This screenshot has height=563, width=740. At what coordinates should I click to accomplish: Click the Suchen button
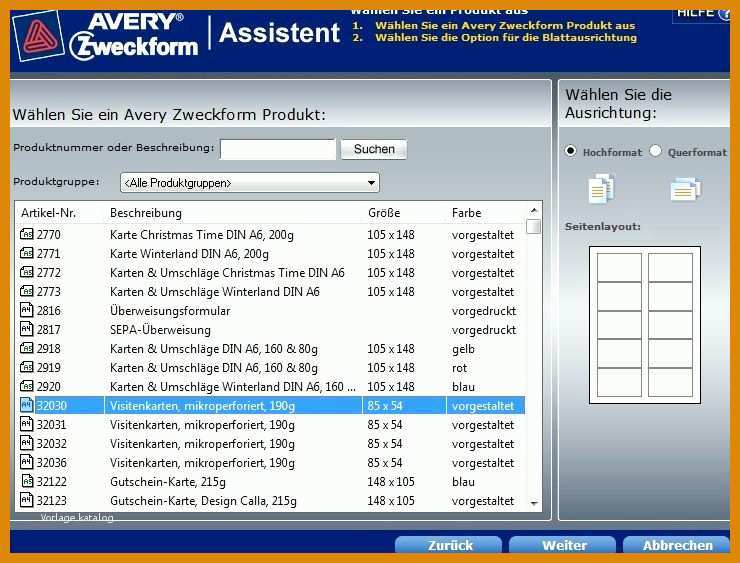tap(374, 149)
